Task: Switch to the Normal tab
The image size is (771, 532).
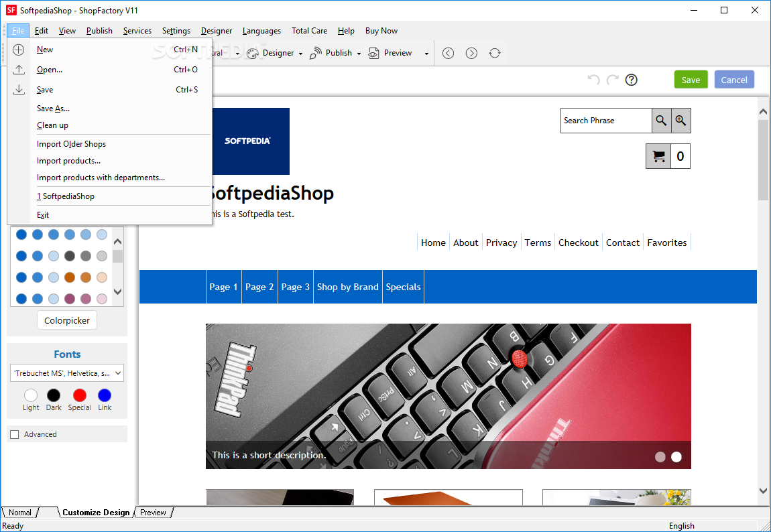Action: 19,513
